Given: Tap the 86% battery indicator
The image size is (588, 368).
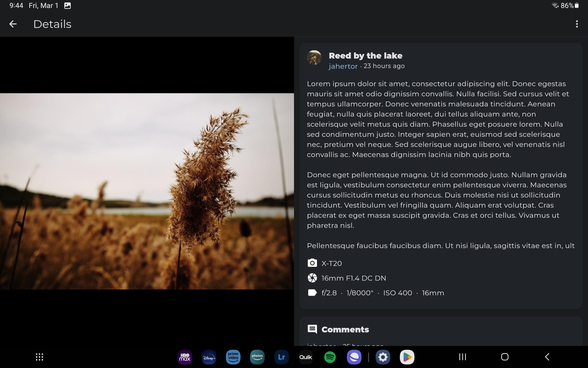Looking at the screenshot, I should (570, 6).
